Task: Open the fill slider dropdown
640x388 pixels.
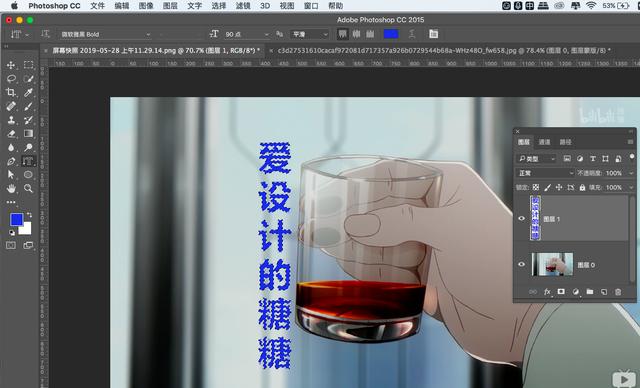Action: coord(631,187)
